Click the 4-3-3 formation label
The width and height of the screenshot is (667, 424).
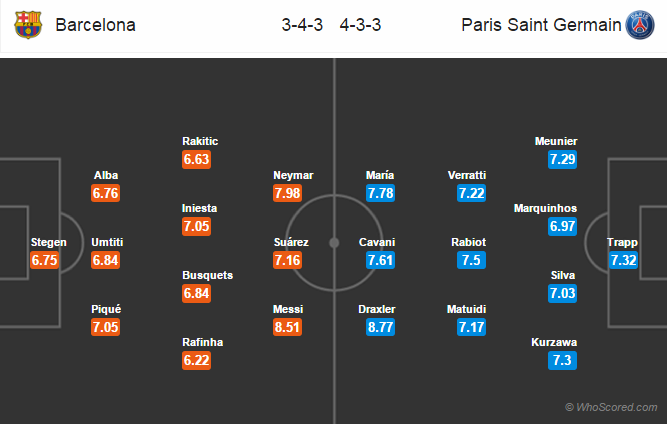pos(360,25)
